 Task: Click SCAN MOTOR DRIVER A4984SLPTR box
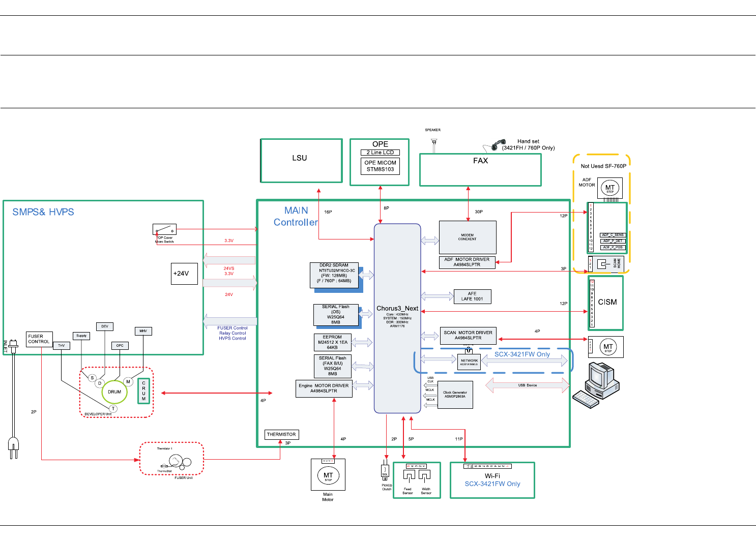click(x=468, y=336)
